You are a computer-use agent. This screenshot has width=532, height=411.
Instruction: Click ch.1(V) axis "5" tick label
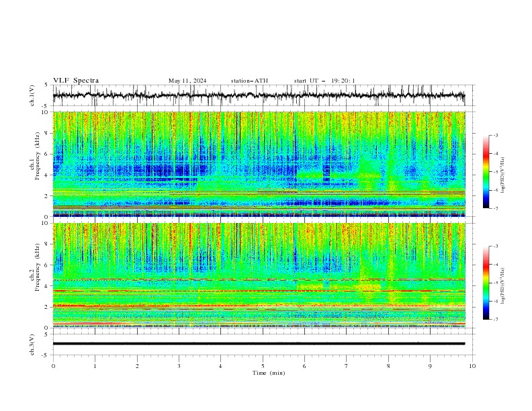[47, 85]
